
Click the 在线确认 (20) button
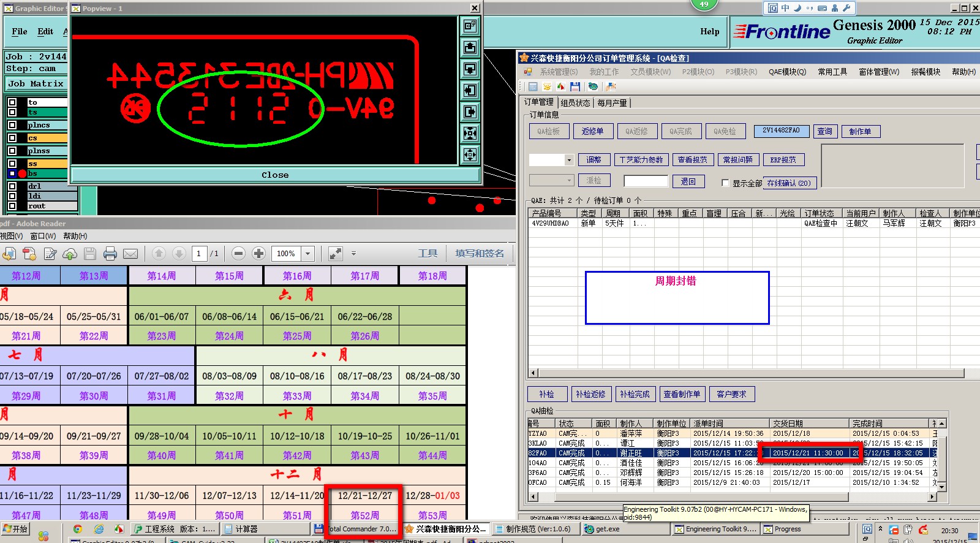click(789, 183)
